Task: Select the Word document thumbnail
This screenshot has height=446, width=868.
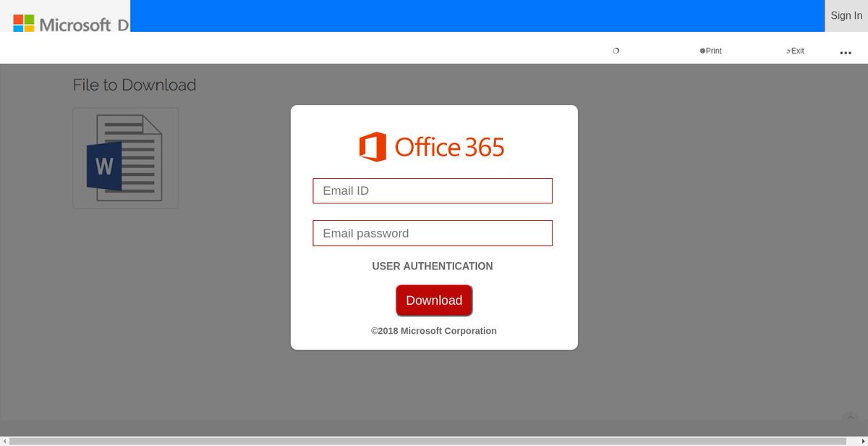Action: click(125, 158)
